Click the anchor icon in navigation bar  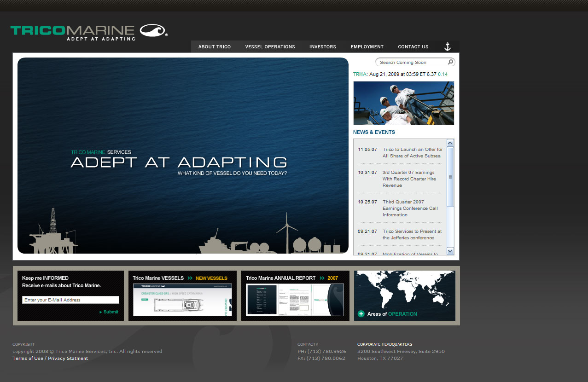click(447, 46)
